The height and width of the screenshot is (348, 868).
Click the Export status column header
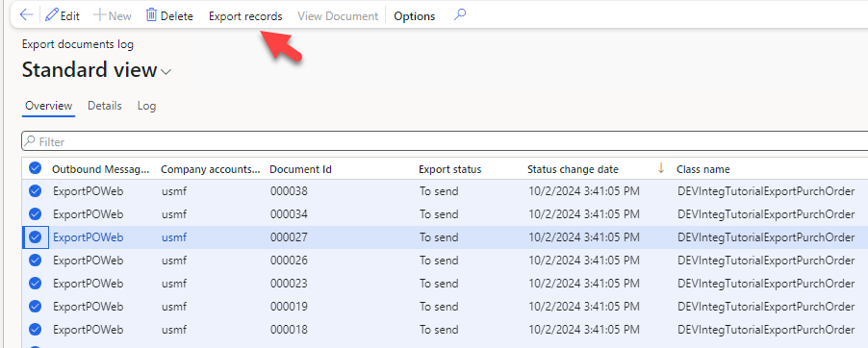(450, 169)
